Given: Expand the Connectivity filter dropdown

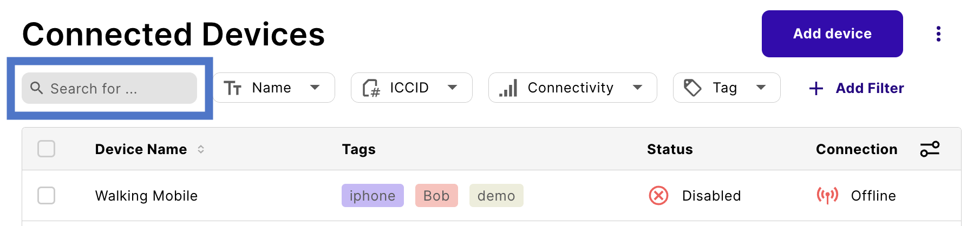Looking at the screenshot, I should [x=638, y=88].
